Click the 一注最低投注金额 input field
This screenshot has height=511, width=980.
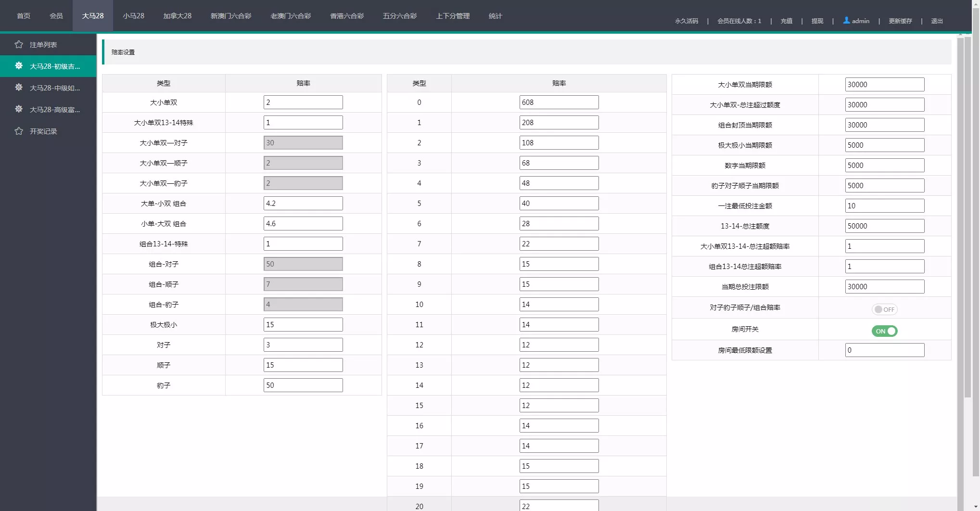pyautogui.click(x=884, y=206)
